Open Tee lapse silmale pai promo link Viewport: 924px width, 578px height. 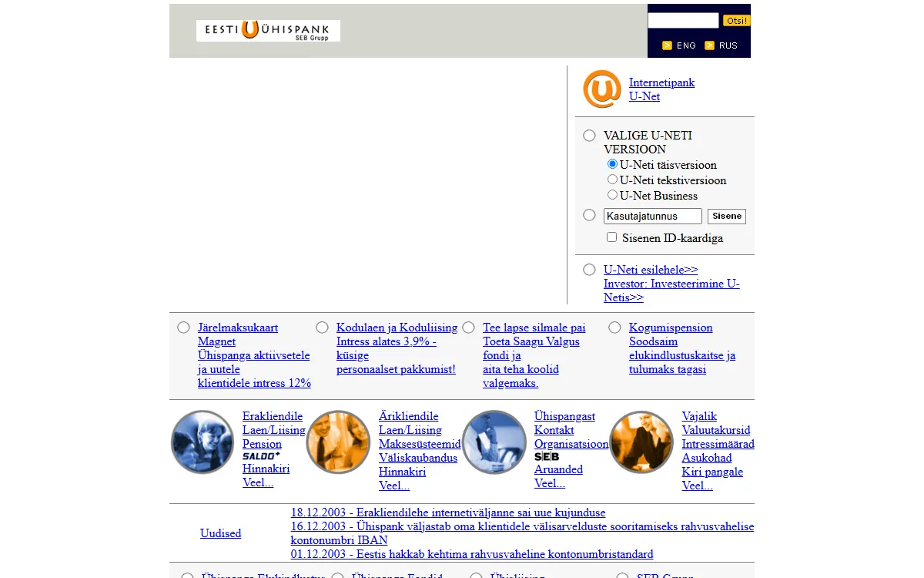point(534,355)
